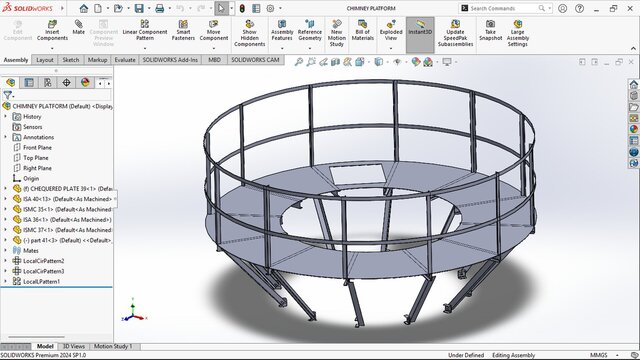Expand the History tree node
The image size is (640, 360).
point(5,116)
